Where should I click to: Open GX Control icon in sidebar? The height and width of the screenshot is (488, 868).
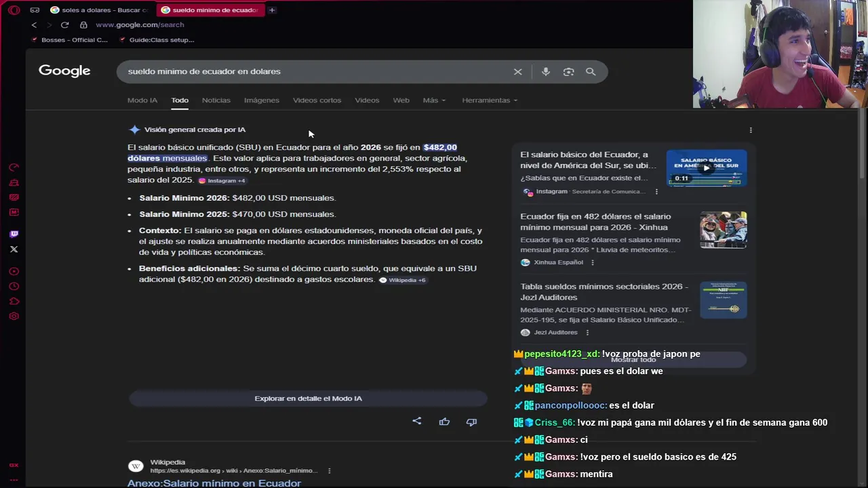click(14, 167)
